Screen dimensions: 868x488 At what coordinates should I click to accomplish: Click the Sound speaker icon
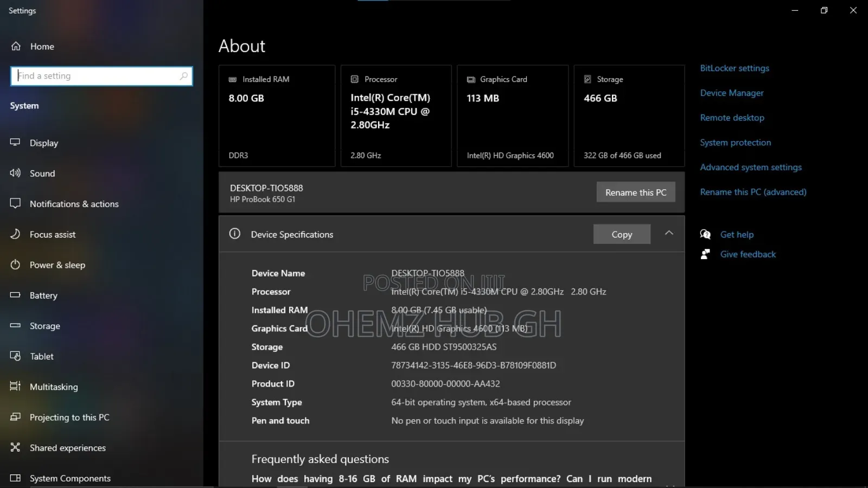coord(15,173)
